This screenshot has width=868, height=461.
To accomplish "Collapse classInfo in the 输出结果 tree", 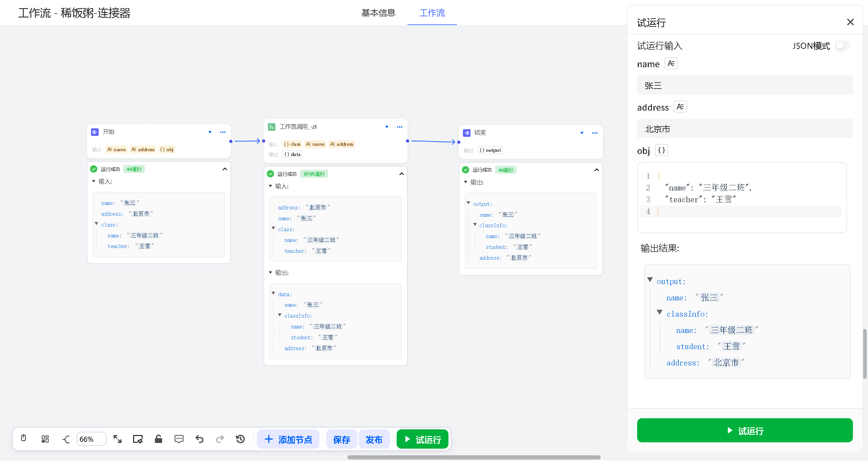I will (x=659, y=312).
